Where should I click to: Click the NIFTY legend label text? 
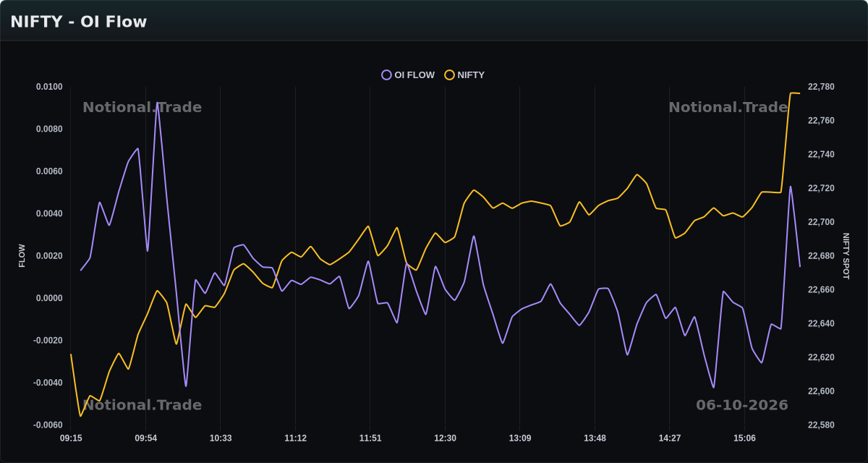(471, 75)
